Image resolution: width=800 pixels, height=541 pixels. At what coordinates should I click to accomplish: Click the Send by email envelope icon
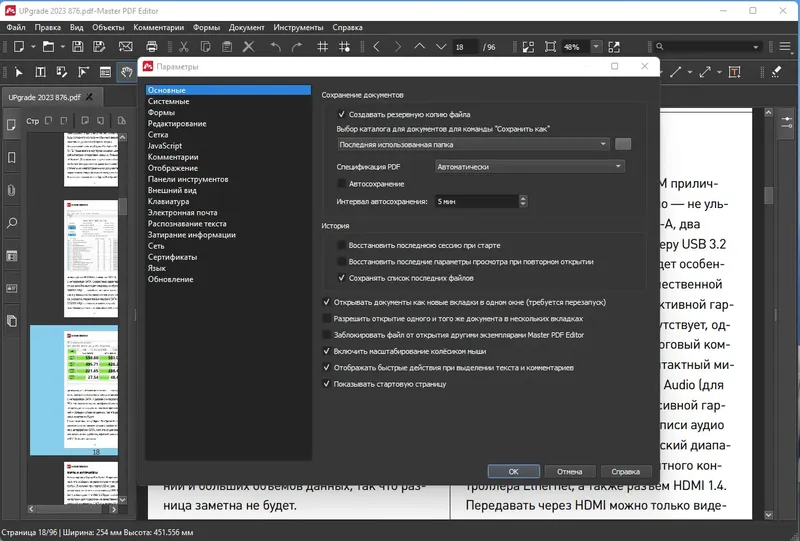(x=126, y=47)
